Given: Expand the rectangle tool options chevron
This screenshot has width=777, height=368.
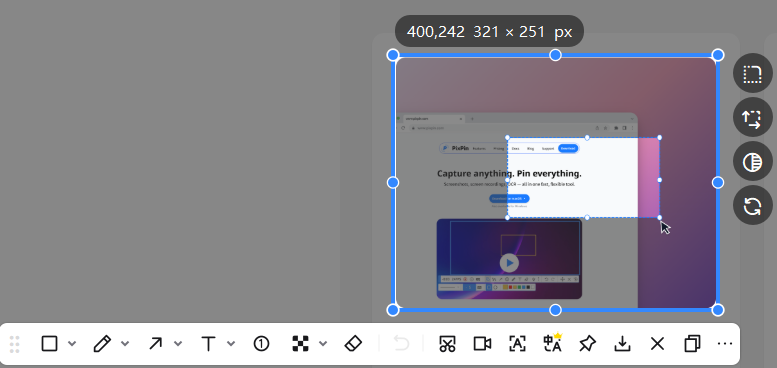Looking at the screenshot, I should [72, 343].
